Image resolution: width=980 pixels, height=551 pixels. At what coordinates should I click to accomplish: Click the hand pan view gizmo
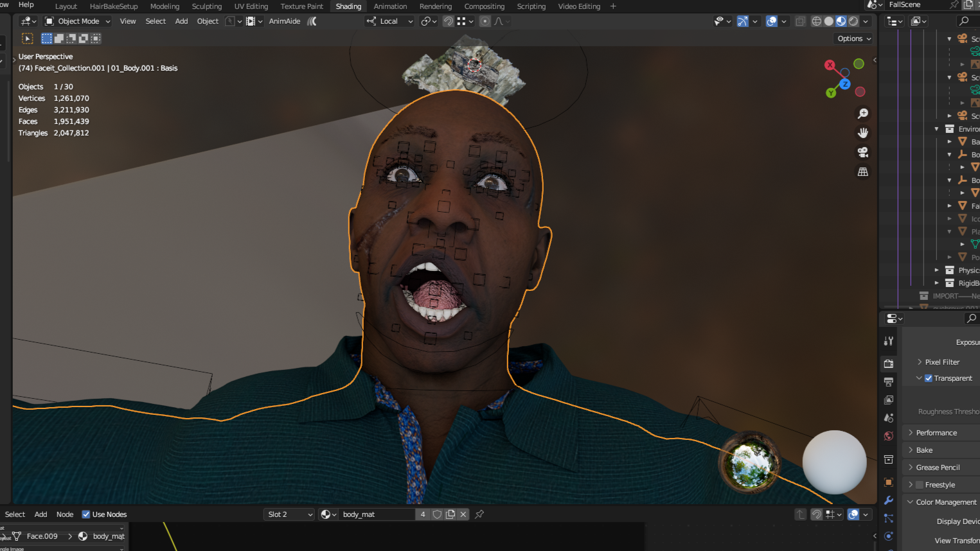point(862,133)
